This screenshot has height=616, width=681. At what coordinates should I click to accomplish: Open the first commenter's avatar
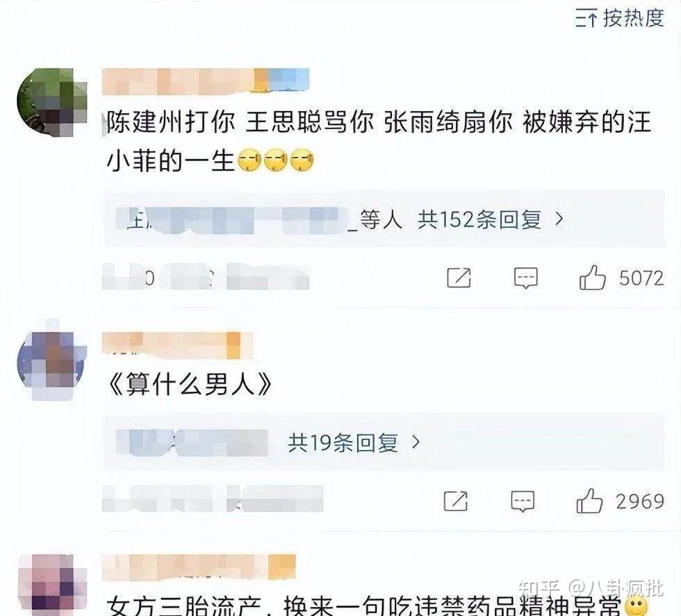pos(51,103)
